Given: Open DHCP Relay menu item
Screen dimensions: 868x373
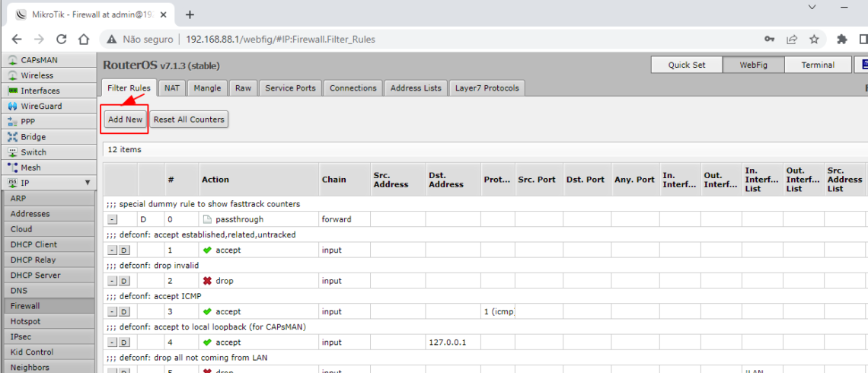Looking at the screenshot, I should (x=49, y=260).
